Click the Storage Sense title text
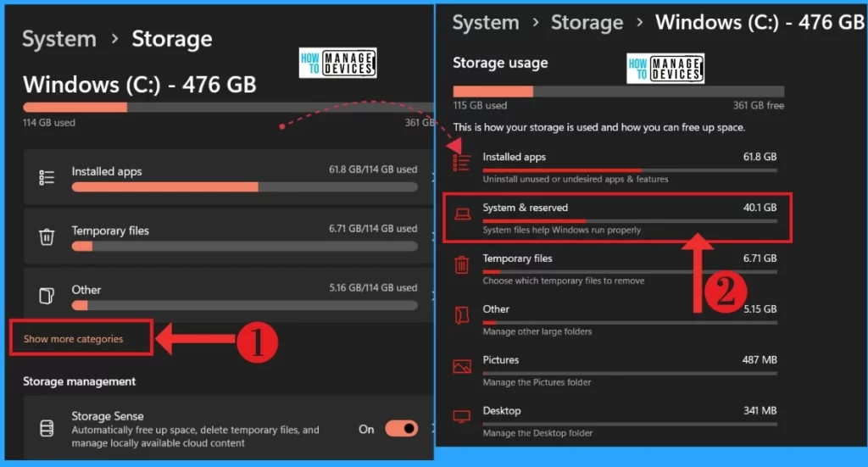 [x=108, y=415]
